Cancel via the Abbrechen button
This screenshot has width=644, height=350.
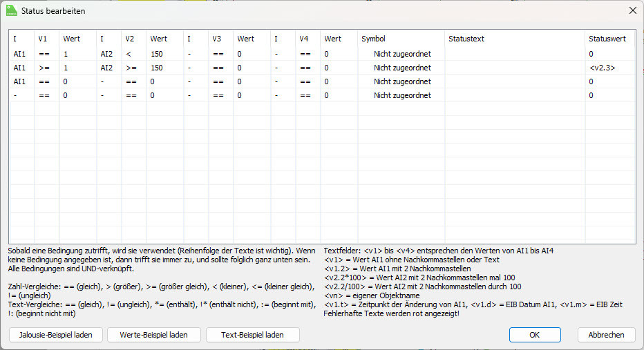click(606, 335)
